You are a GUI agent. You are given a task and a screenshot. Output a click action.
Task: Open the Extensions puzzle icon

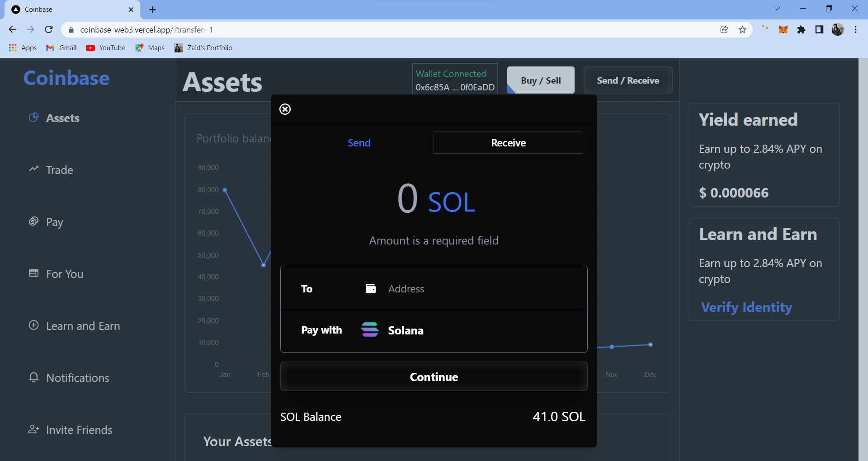[x=801, y=30]
